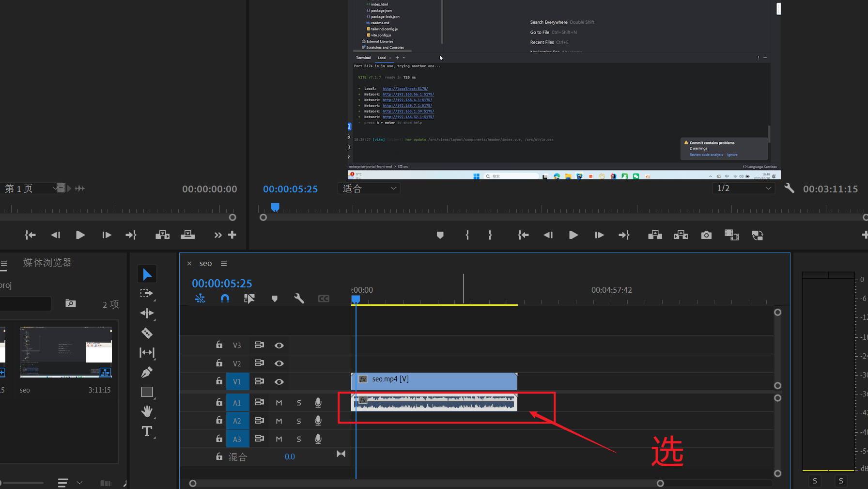Open timeline display settings wrench
Screen dimensions: 868x489
coord(299,299)
